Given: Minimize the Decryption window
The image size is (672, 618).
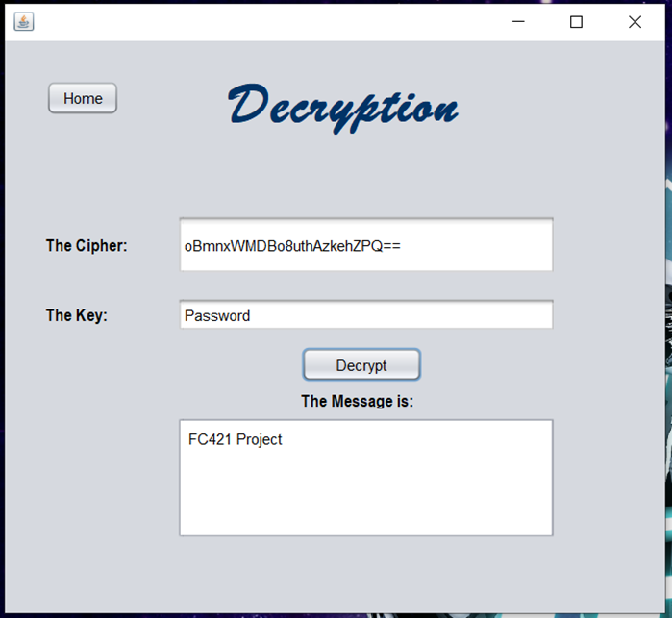Looking at the screenshot, I should pos(518,21).
